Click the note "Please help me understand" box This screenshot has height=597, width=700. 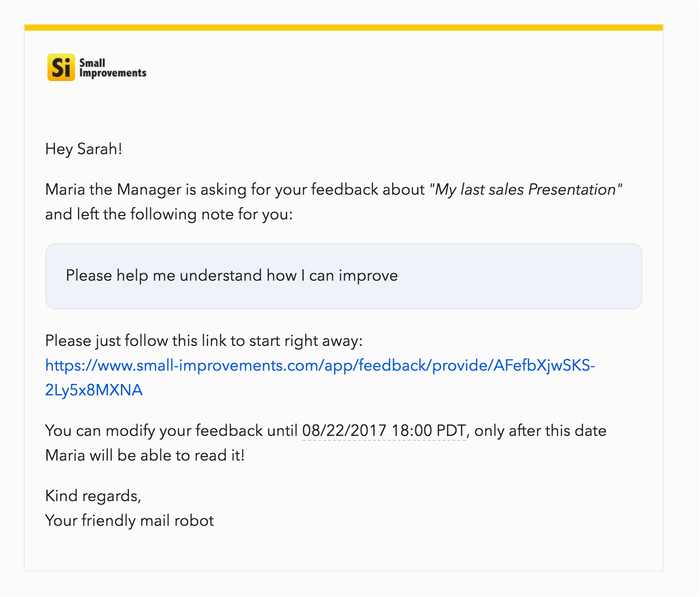pyautogui.click(x=343, y=276)
